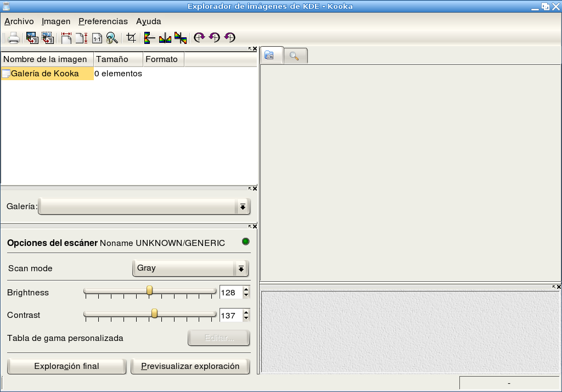The width and height of the screenshot is (562, 392).
Task: Click the Print image toolbar icon
Action: click(x=14, y=38)
